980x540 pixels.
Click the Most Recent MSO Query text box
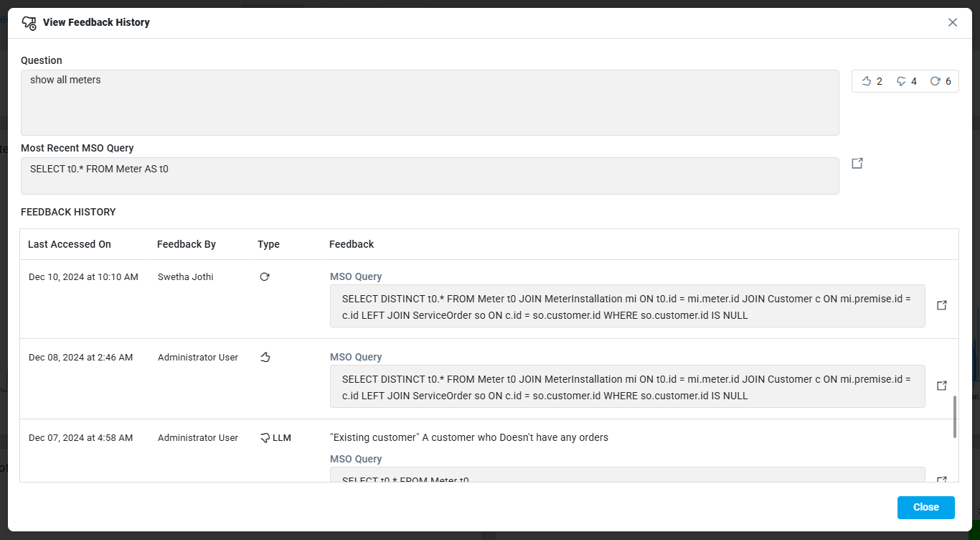coord(429,175)
